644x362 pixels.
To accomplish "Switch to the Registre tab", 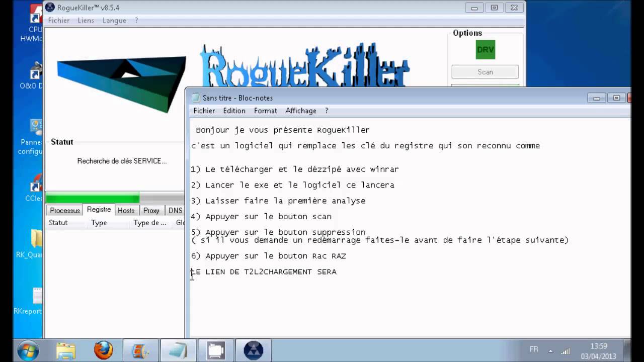I will point(99,210).
